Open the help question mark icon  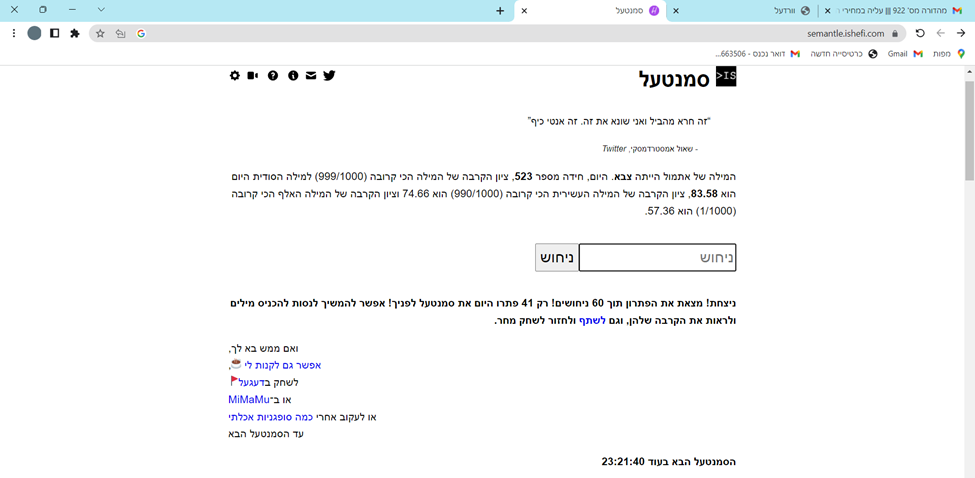pyautogui.click(x=272, y=75)
